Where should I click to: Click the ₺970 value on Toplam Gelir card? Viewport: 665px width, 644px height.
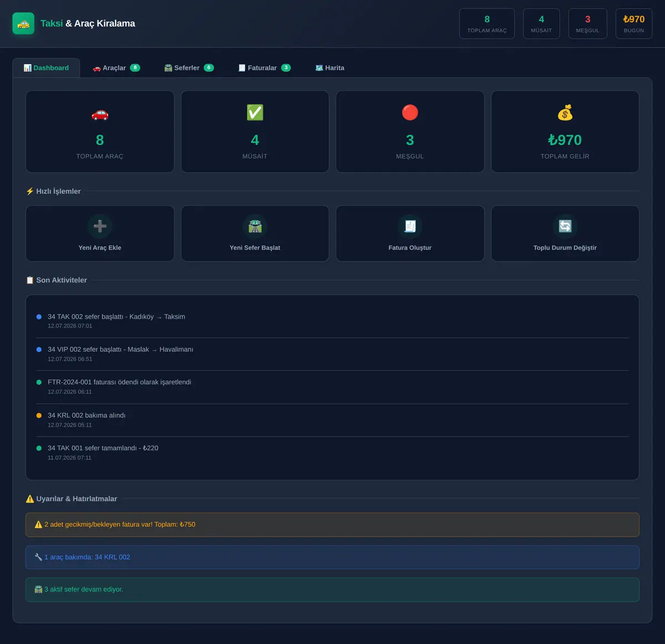[x=565, y=140]
